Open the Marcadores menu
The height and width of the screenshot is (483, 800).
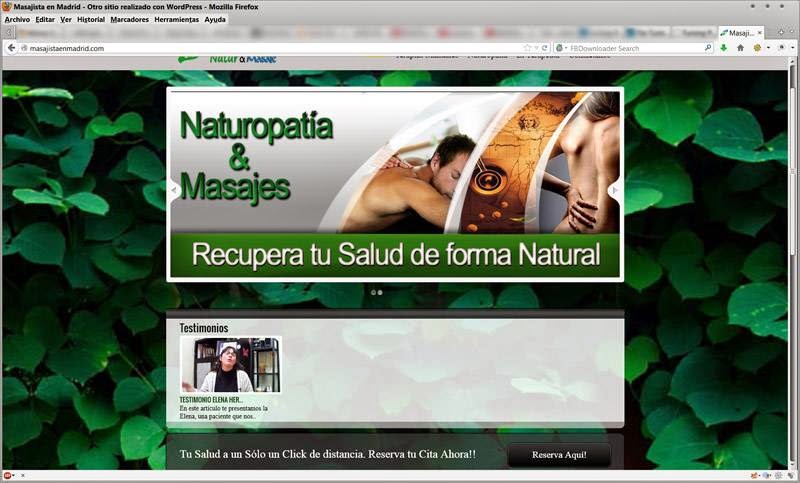point(130,19)
